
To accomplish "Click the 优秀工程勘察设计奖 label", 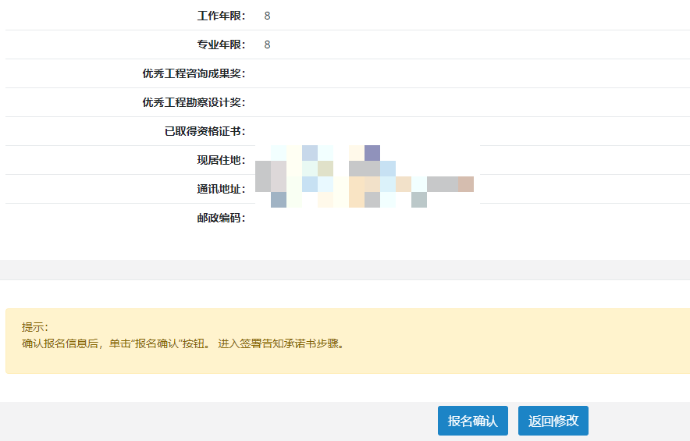I will coord(194,103).
